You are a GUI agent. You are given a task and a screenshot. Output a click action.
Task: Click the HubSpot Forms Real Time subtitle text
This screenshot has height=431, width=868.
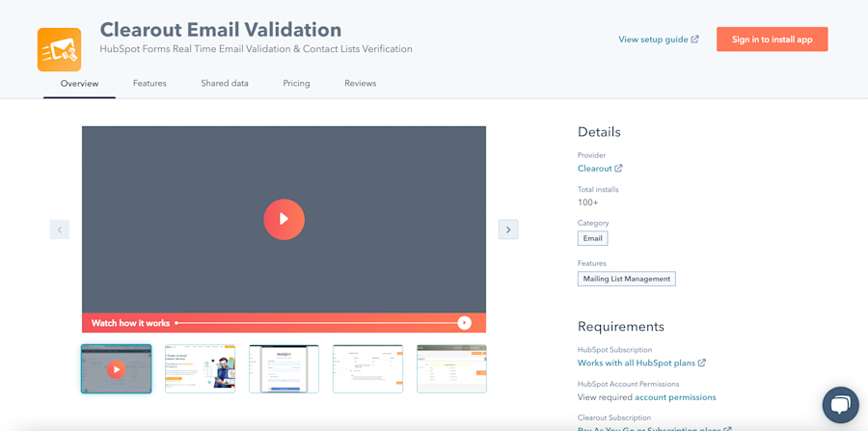click(x=256, y=48)
